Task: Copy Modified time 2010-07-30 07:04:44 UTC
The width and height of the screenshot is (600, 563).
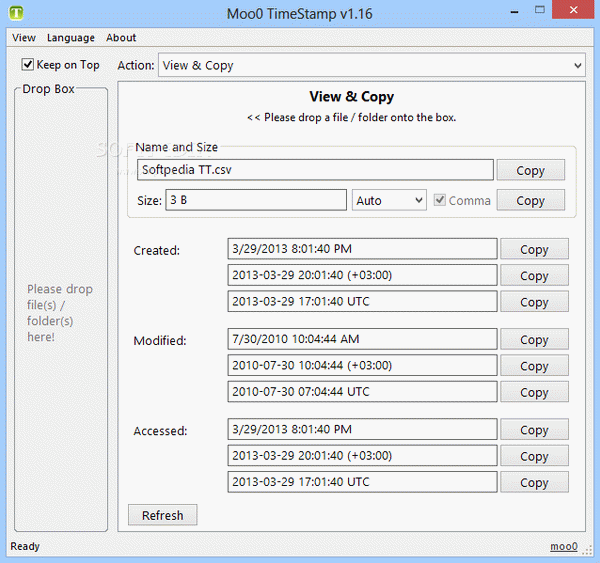Action: [534, 392]
